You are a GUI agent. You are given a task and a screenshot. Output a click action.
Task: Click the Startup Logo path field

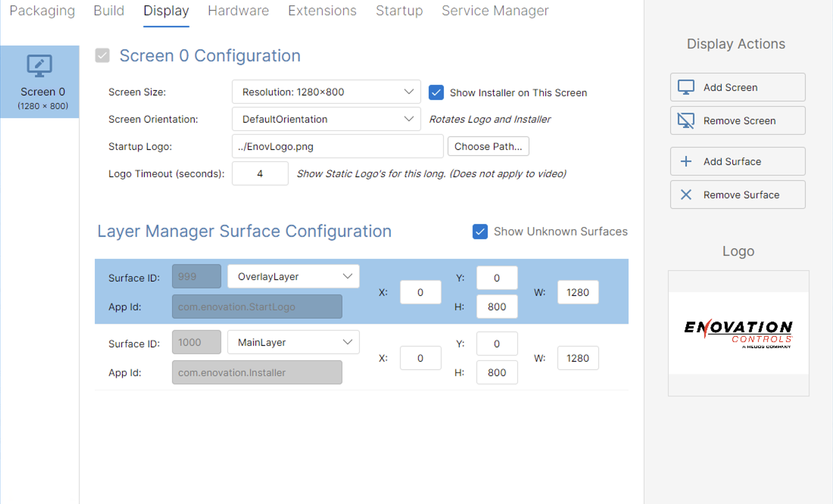(x=337, y=146)
